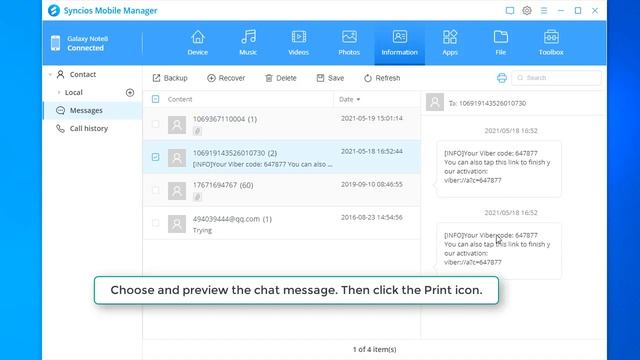Screen dimensions: 640x360
Task: Open the Music tab
Action: point(248,43)
